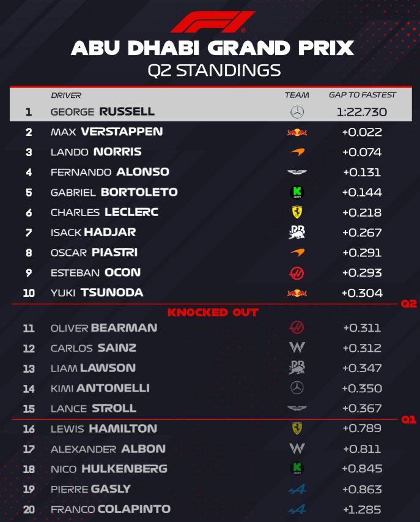Click the Aston Martin logo next to Alonso
Image resolution: width=420 pixels, height=522 pixels.
pos(297,173)
